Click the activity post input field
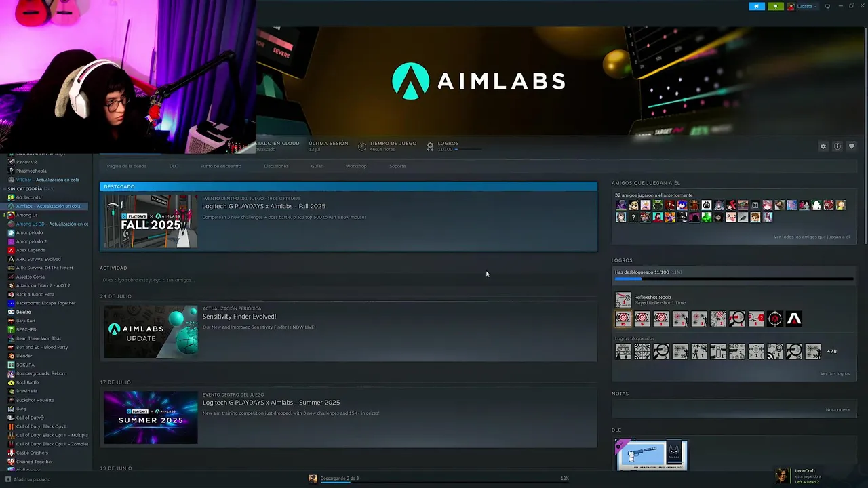 coord(349,280)
